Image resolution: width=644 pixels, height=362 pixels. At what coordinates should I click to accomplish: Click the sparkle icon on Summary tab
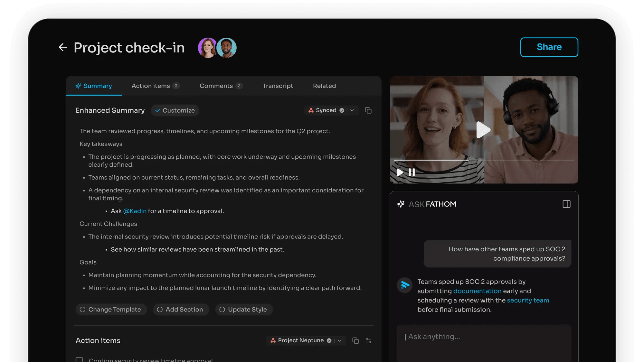tap(78, 86)
